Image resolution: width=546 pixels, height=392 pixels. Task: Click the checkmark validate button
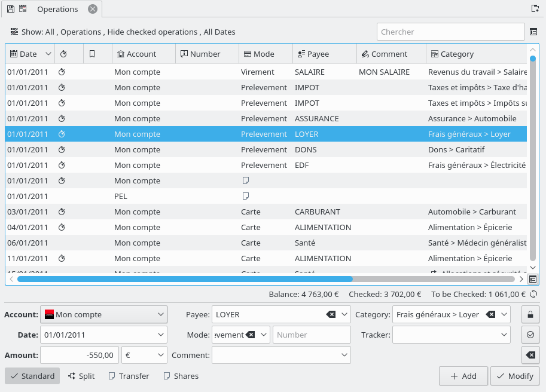(530, 335)
